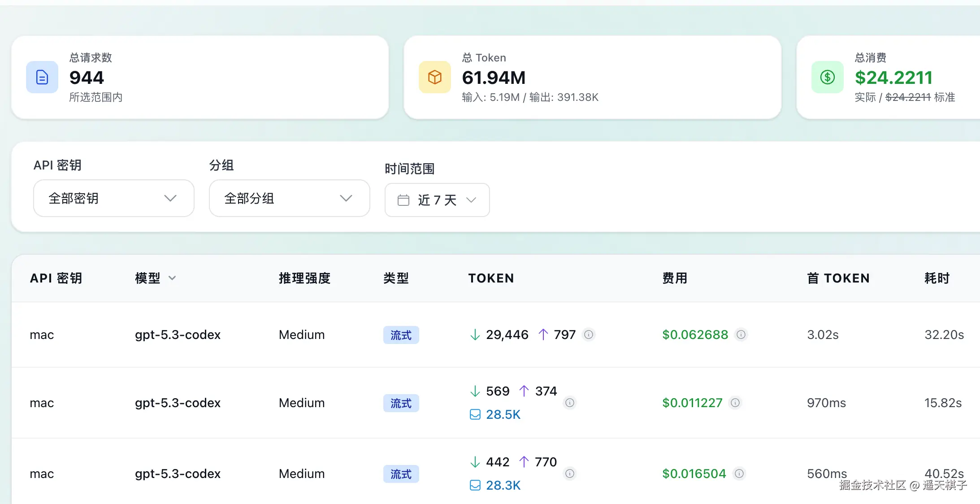Click the green dollar icon for 总消费

pos(827,77)
